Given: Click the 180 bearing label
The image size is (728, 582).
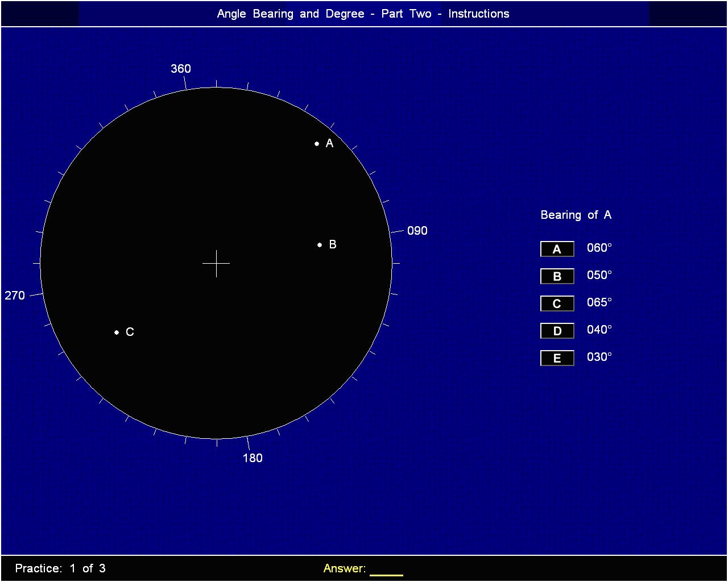Looking at the screenshot, I should click(x=253, y=458).
